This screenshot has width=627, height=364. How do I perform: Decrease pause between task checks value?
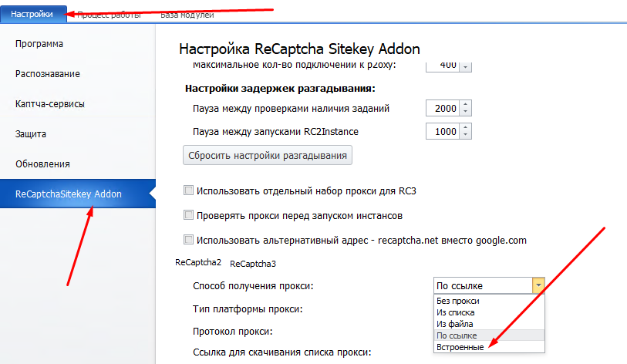[466, 112]
